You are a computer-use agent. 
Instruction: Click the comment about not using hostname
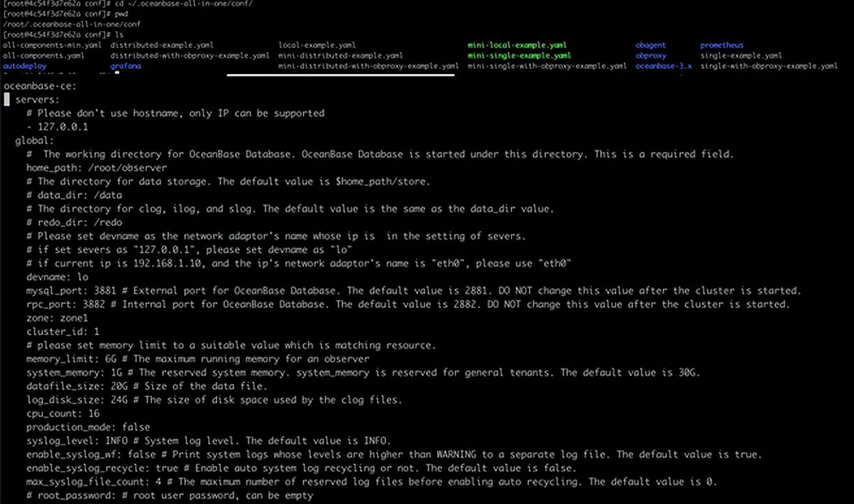[x=175, y=113]
